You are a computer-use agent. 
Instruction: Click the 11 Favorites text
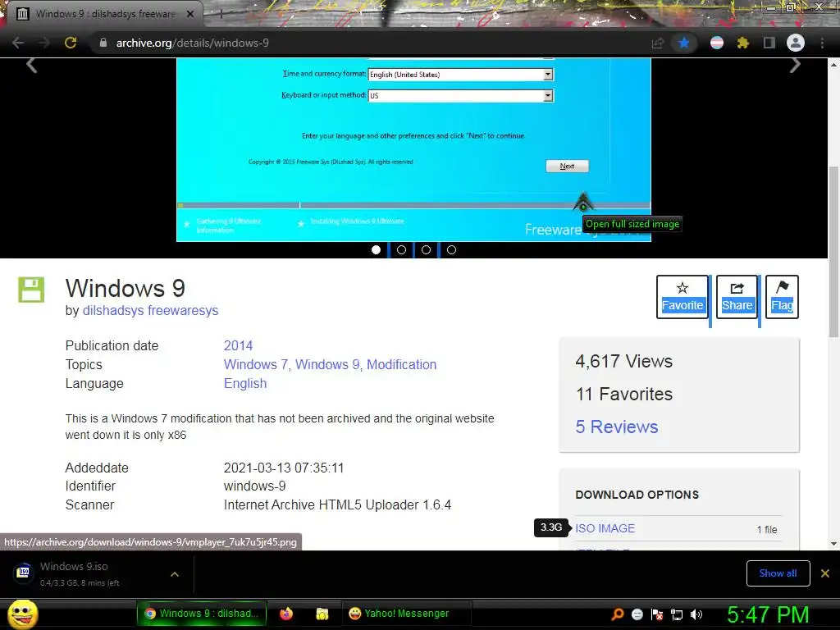[x=624, y=395]
